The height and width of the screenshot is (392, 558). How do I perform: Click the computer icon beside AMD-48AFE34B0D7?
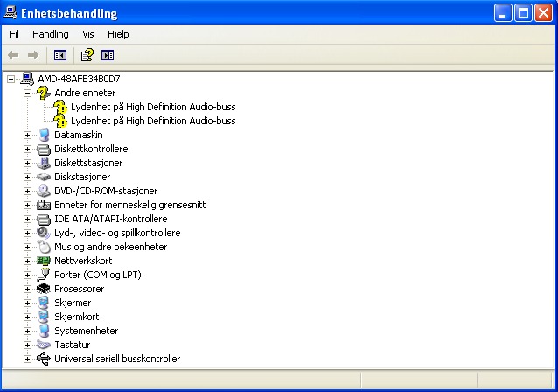pos(27,79)
